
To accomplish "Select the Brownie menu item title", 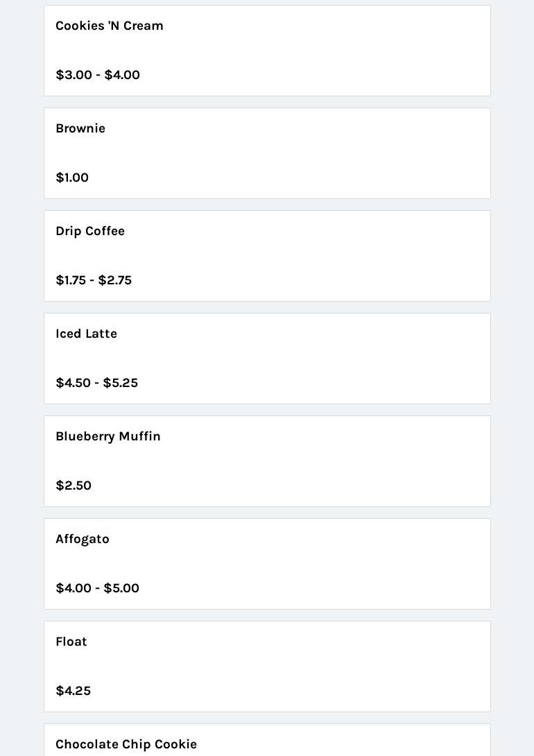I will click(x=80, y=128).
